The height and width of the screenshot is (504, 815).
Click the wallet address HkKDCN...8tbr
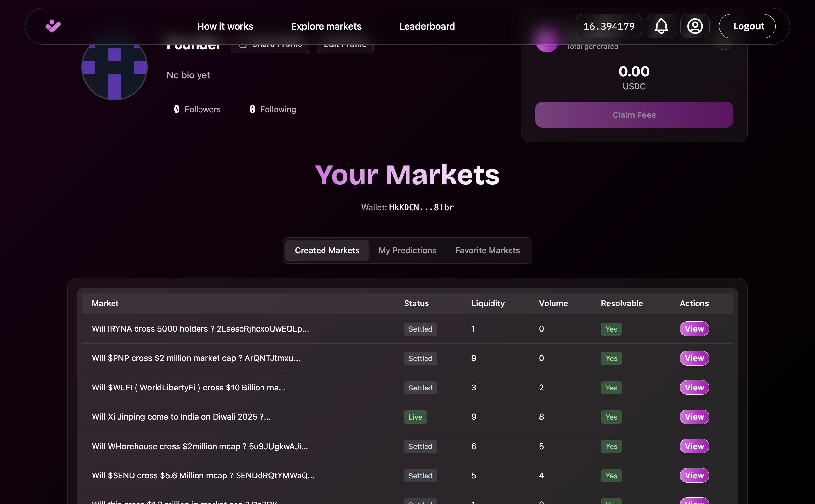coord(421,207)
